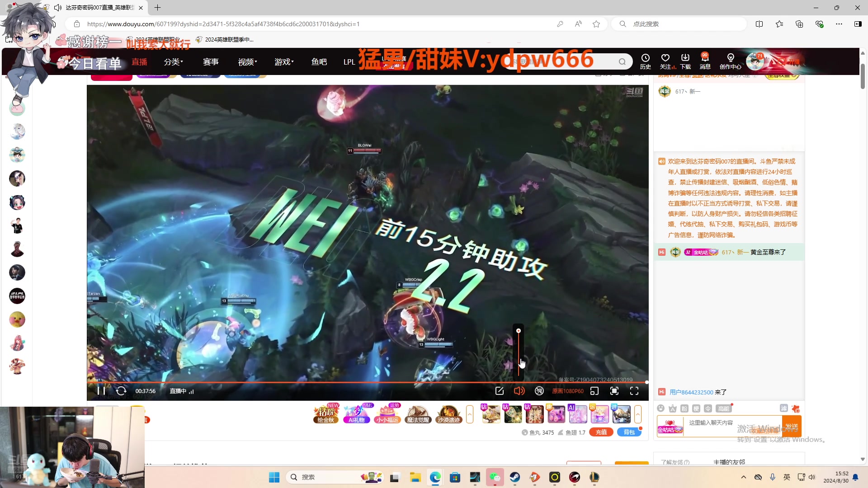The image size is (868, 488).
Task: Open the 金咕咕 fan badge selector
Action: point(670,427)
